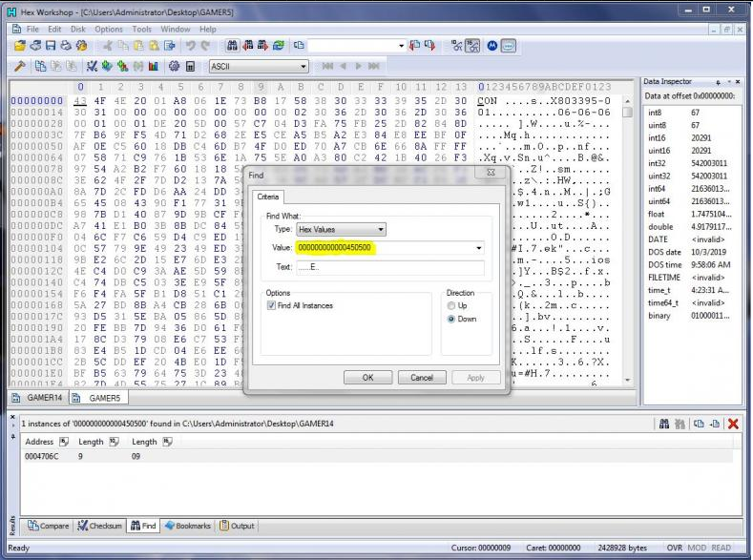Click the Undo arrow in the toolbar
The height and width of the screenshot is (560, 753).
191,46
